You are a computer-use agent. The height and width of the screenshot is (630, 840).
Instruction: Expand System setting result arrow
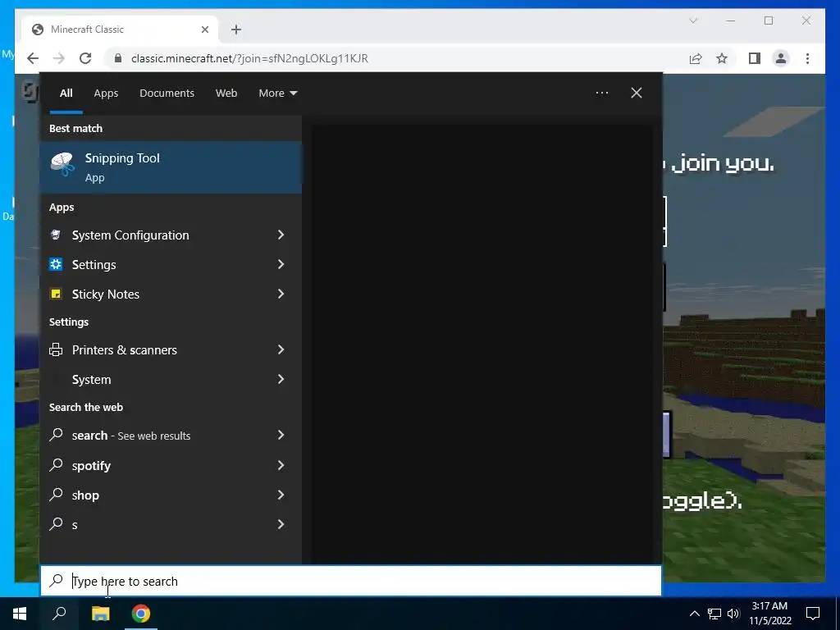coord(281,379)
